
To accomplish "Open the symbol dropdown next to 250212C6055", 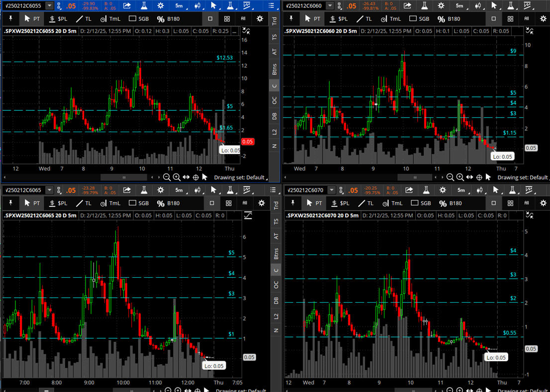I will (49, 5).
